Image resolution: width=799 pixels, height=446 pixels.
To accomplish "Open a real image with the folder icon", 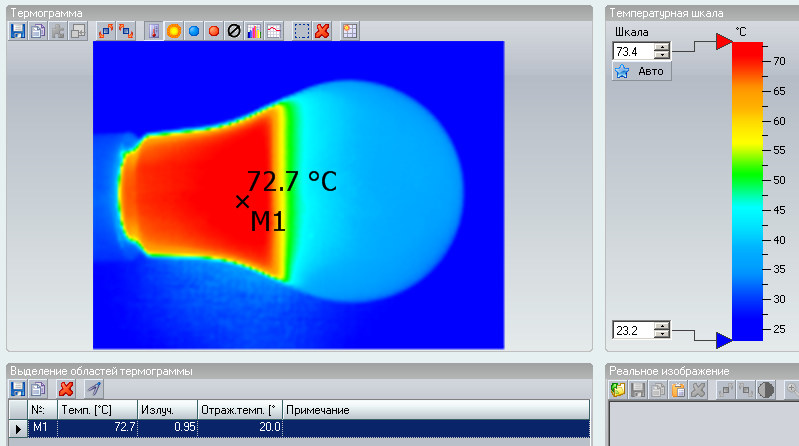I will coord(618,390).
